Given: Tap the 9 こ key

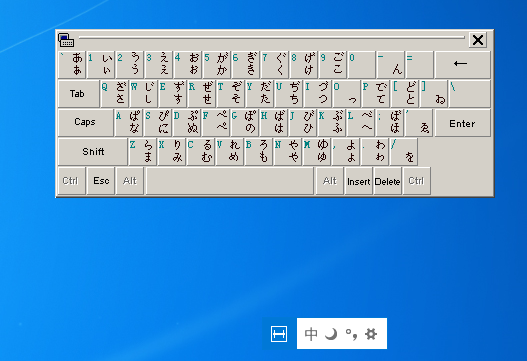Looking at the screenshot, I should (332, 64).
